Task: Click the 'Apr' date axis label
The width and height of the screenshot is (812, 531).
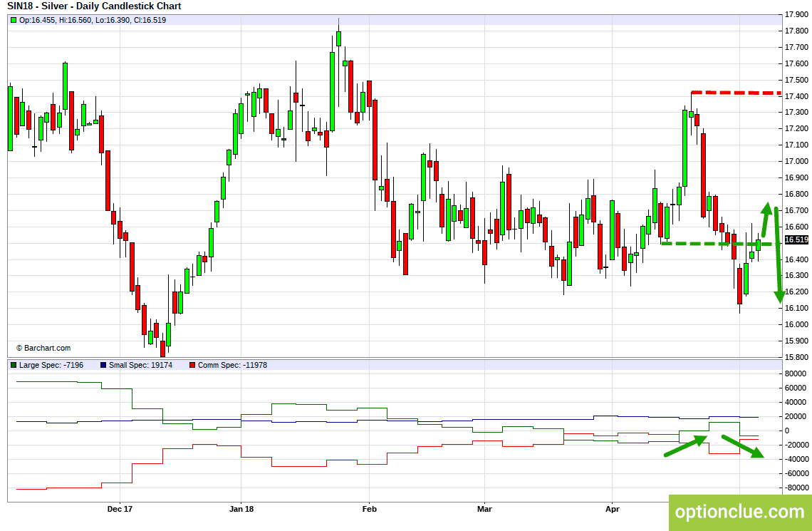Action: [612, 509]
